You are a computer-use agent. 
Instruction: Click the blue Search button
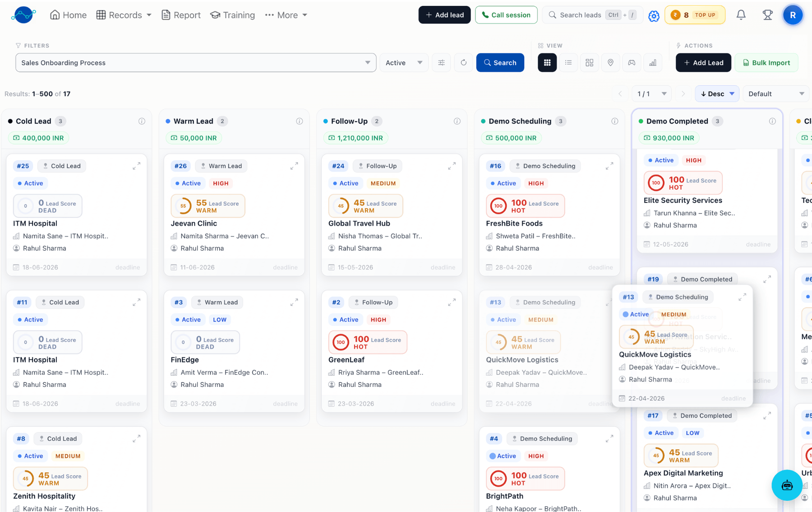tap(500, 63)
